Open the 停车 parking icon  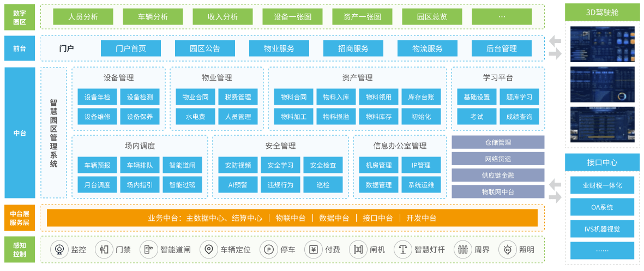[268, 250]
